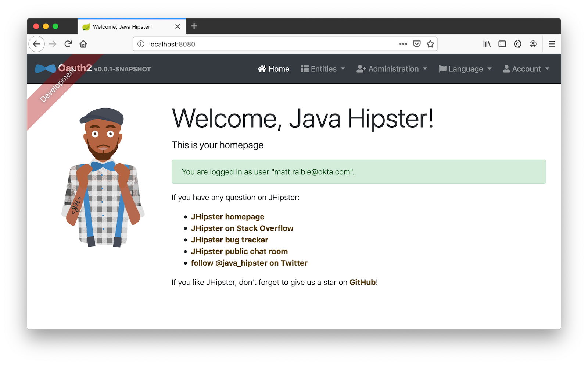Click the Firefox account avatar icon

tap(533, 44)
